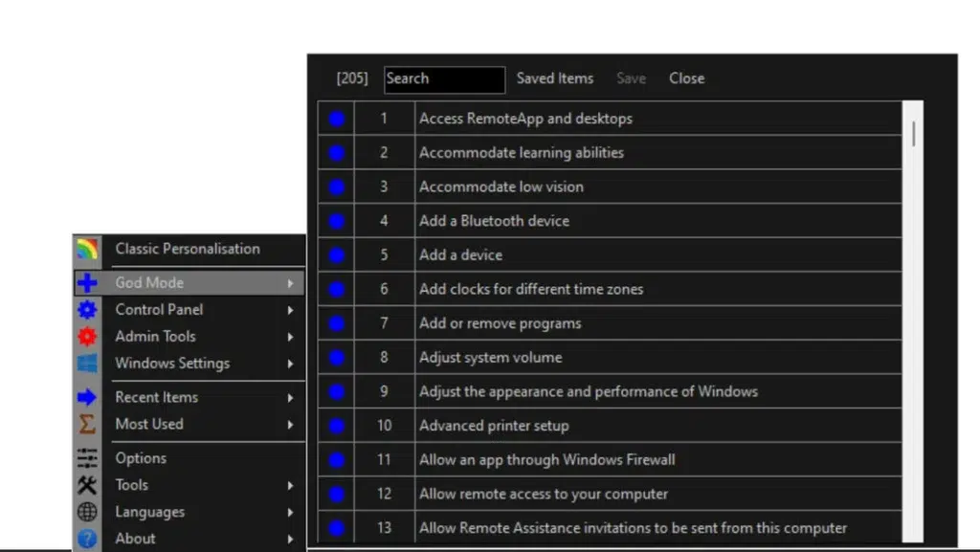Open Add clocks for different time zones

tap(531, 289)
